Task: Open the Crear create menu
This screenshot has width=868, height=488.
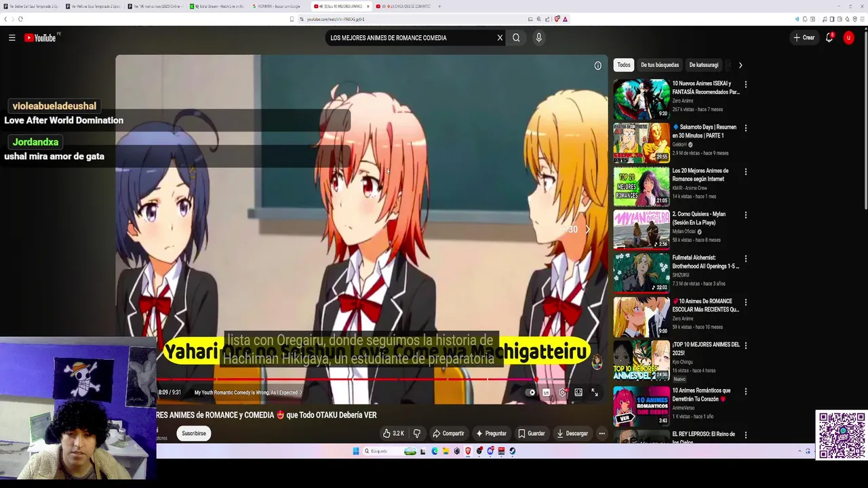Action: click(x=804, y=38)
